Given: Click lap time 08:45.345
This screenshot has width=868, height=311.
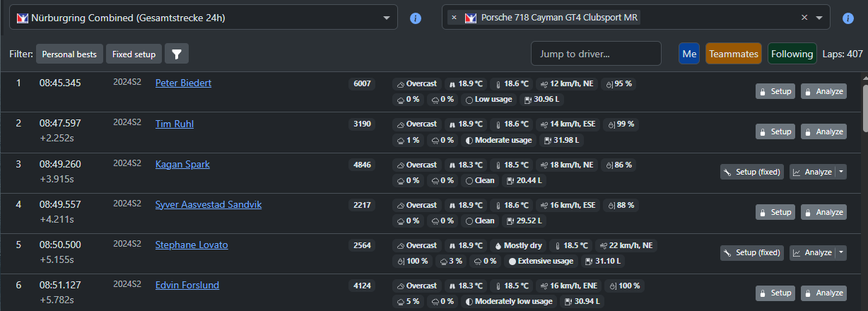Looking at the screenshot, I should pyautogui.click(x=60, y=83).
